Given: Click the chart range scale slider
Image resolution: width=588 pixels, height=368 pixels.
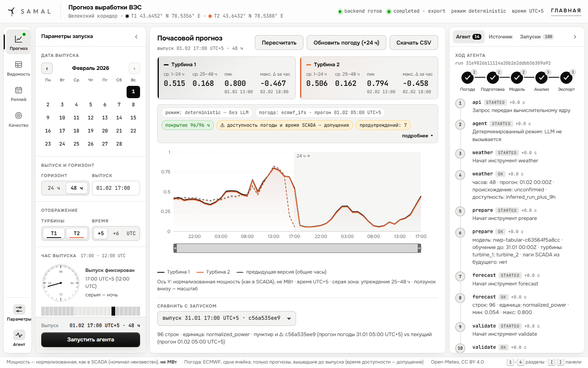Looking at the screenshot, I should [x=297, y=248].
